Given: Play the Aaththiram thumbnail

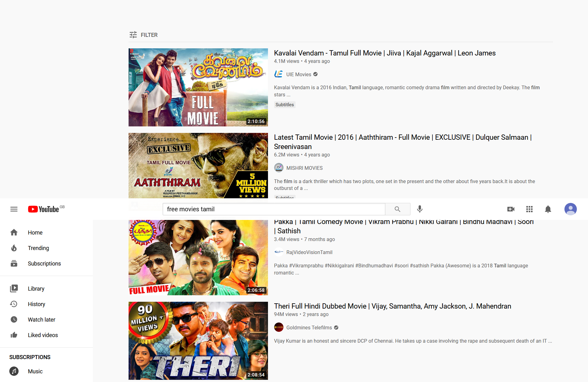Looking at the screenshot, I should click(x=198, y=165).
